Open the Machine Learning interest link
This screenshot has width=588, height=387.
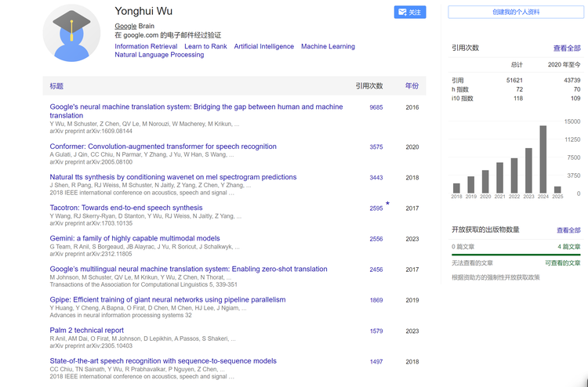[x=328, y=46]
